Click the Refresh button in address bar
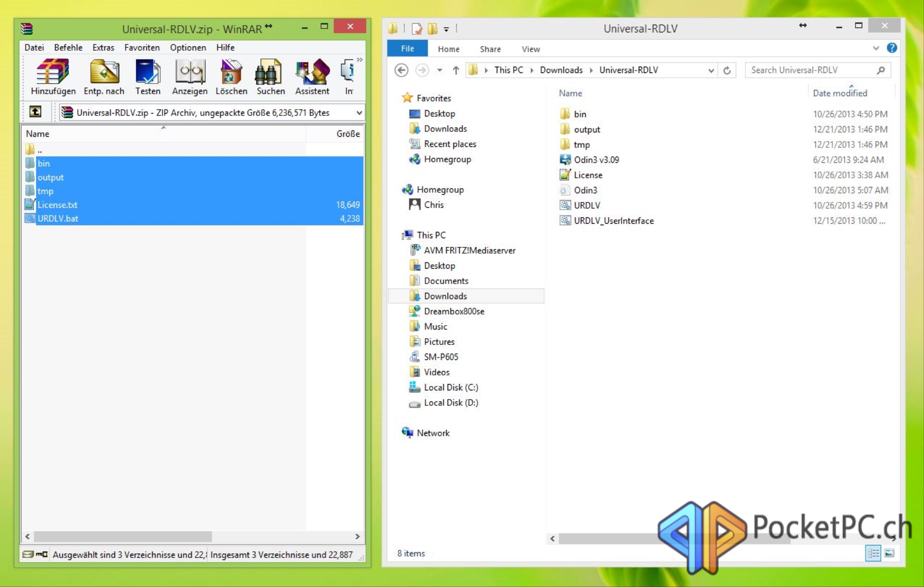924x587 pixels. pos(727,71)
